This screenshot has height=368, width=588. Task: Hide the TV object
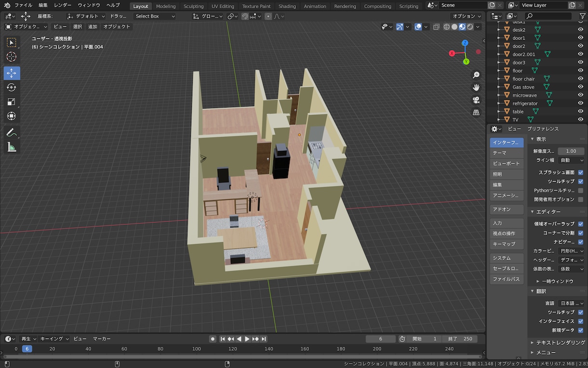pos(580,120)
